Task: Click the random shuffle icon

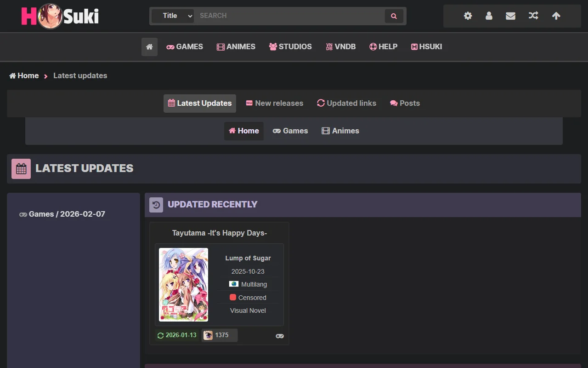Action: (533, 16)
